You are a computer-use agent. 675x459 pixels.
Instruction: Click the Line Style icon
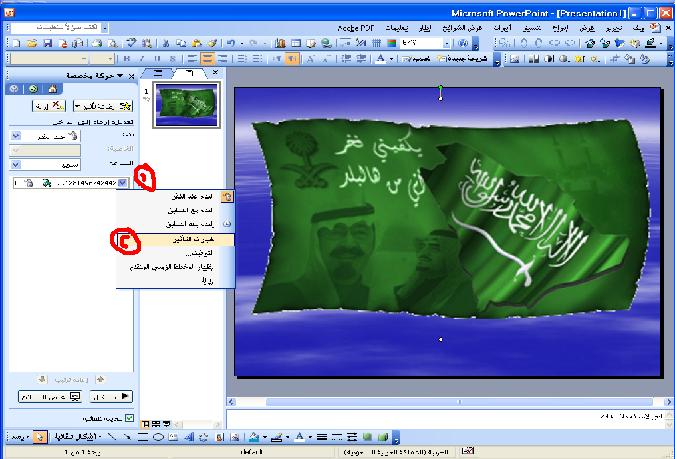coord(322,437)
